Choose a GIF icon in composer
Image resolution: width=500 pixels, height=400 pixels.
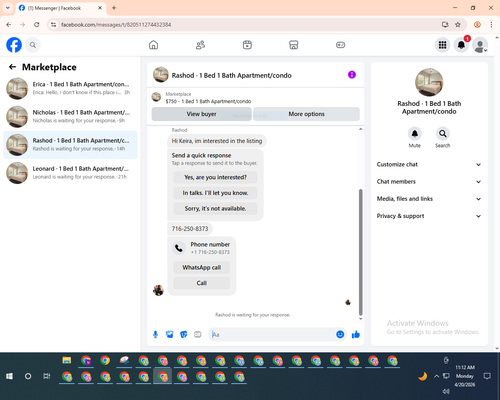click(x=198, y=334)
